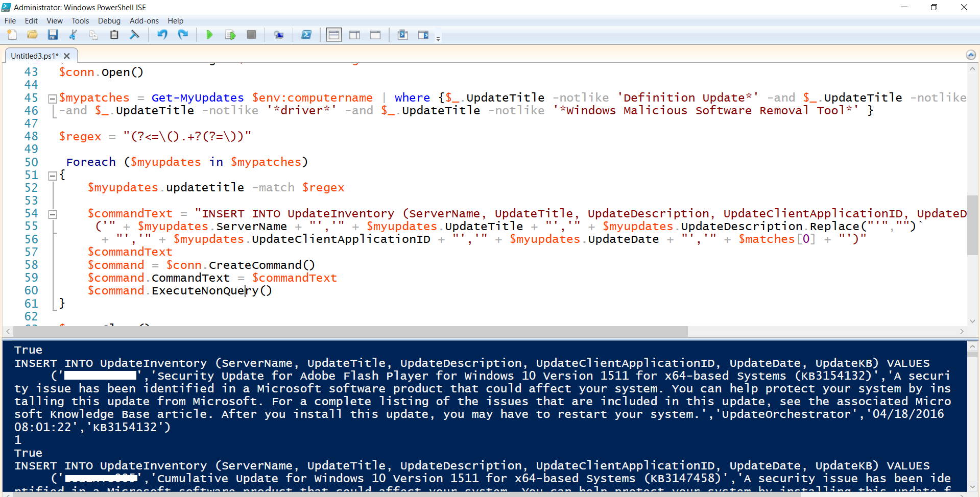The image size is (980, 497).
Task: Select the Untitled3.ps1 tab
Action: [x=35, y=56]
